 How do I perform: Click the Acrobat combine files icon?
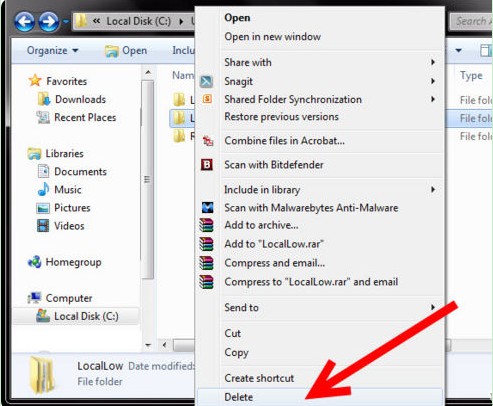pyautogui.click(x=208, y=140)
